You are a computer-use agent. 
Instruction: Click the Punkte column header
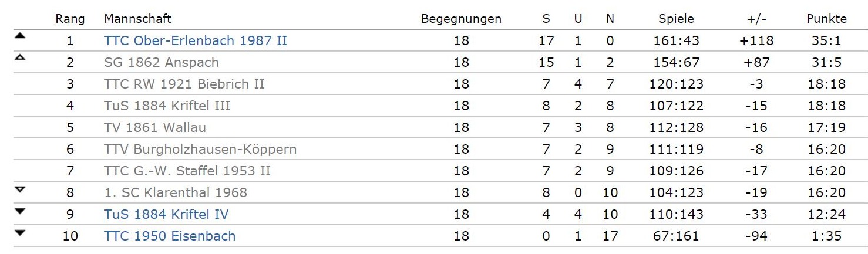[x=826, y=19]
